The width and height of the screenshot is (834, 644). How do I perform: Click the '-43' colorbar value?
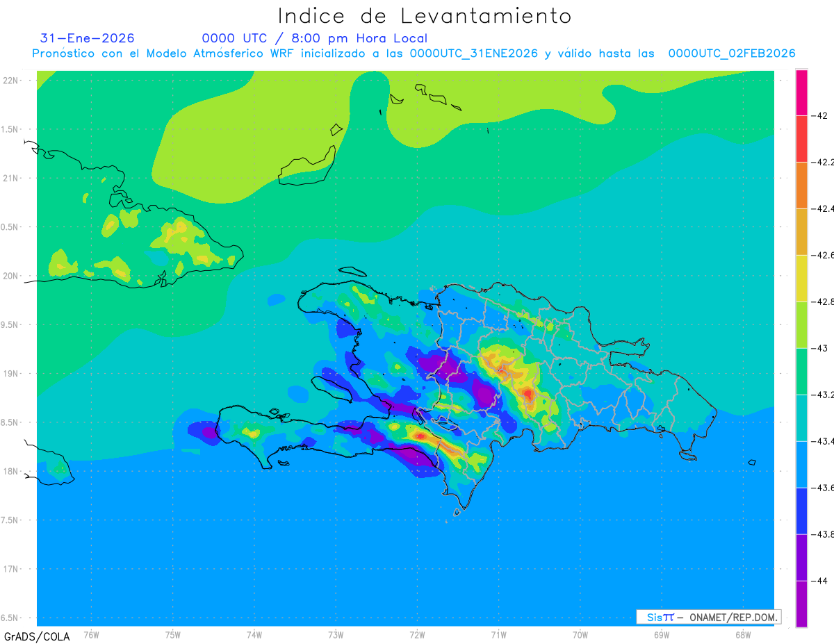821,348
